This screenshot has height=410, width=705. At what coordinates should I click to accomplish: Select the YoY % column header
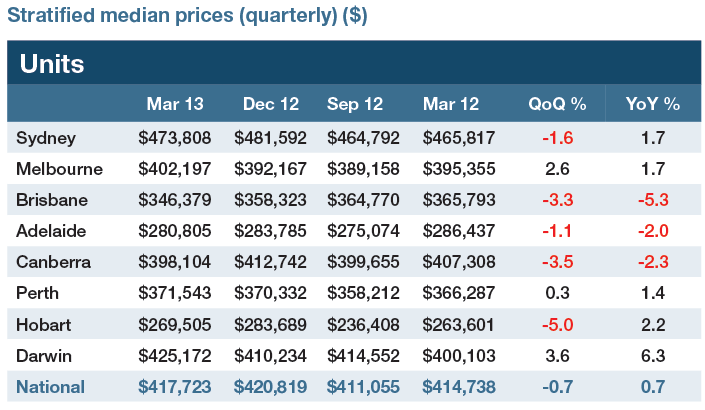click(652, 104)
